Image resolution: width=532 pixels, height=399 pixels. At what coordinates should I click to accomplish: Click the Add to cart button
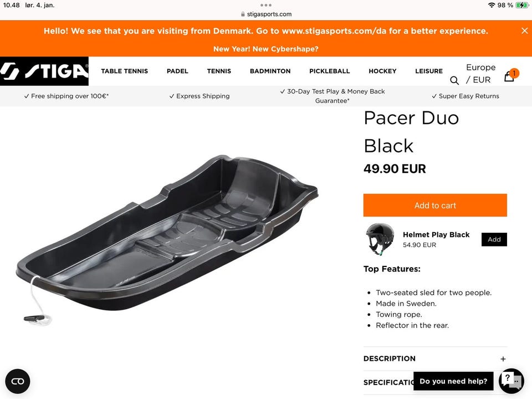(435, 205)
